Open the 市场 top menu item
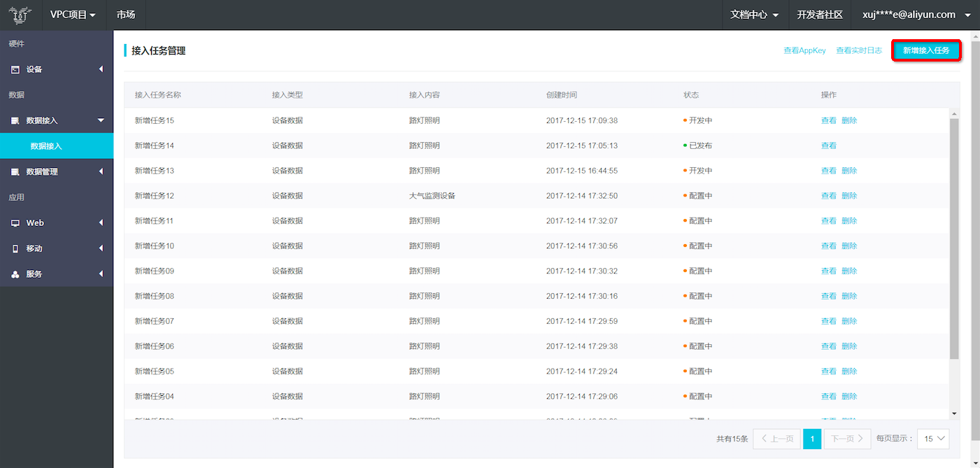 tap(126, 15)
